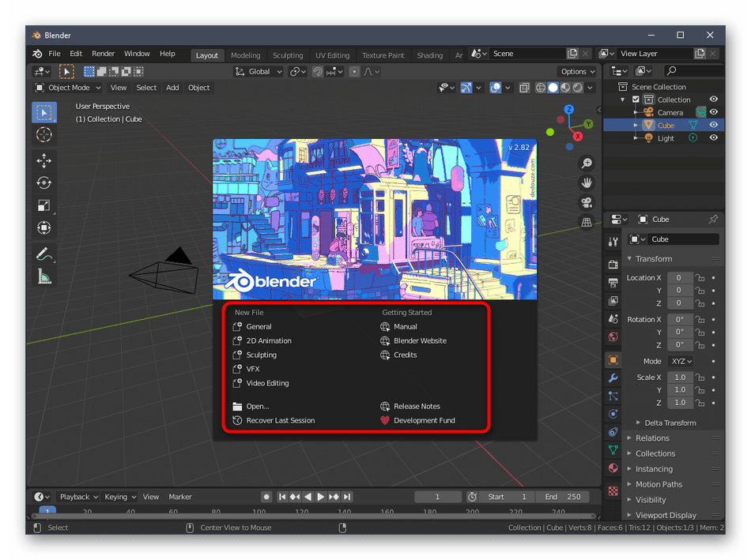Viewport: 751px width, 560px height.
Task: Open the Object Mode dropdown
Action: click(68, 88)
